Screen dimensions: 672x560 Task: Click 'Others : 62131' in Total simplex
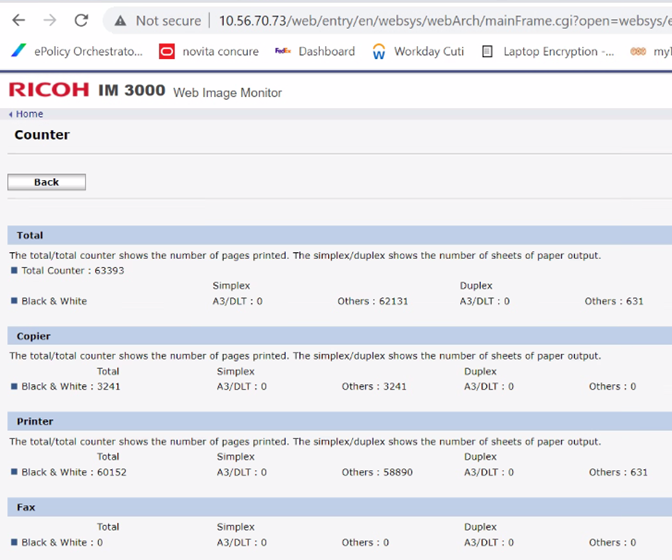pyautogui.click(x=373, y=301)
